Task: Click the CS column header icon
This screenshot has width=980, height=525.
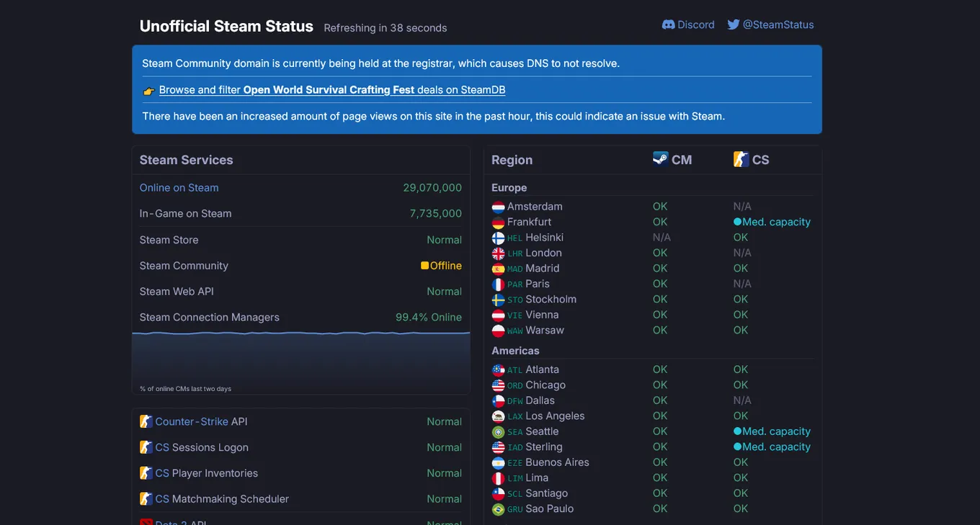Action: [x=741, y=159]
